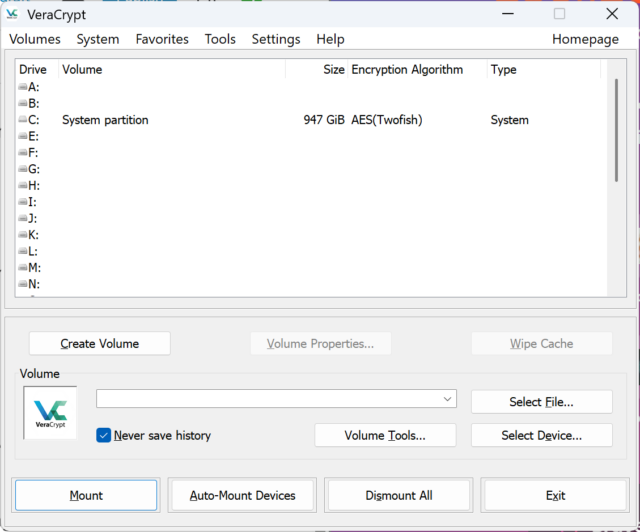640x532 pixels.
Task: Click the VeraCrypt logo in Volume section
Action: (x=50, y=413)
